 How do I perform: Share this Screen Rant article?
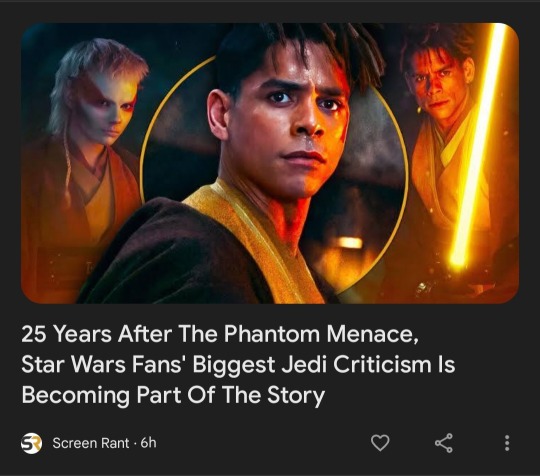(444, 443)
